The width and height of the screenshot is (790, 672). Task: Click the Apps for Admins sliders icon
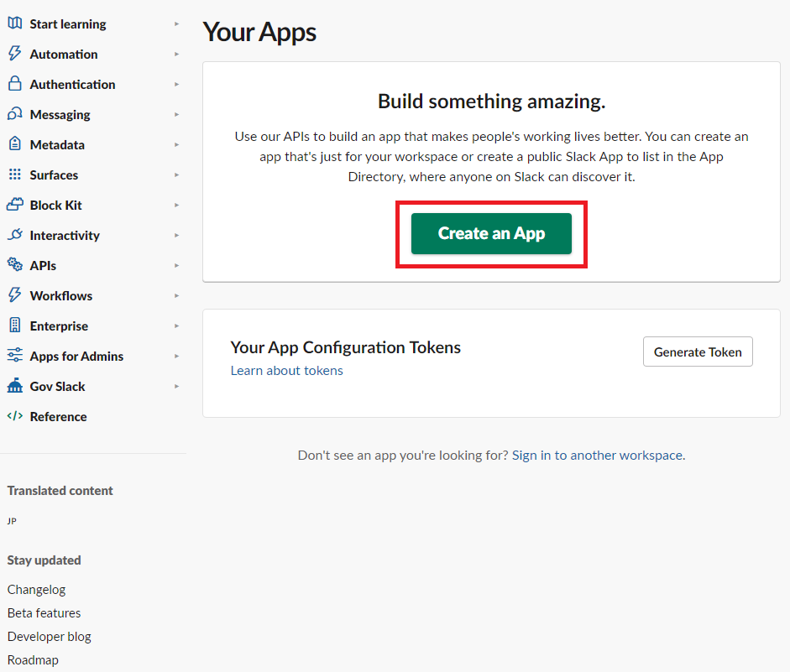14,356
